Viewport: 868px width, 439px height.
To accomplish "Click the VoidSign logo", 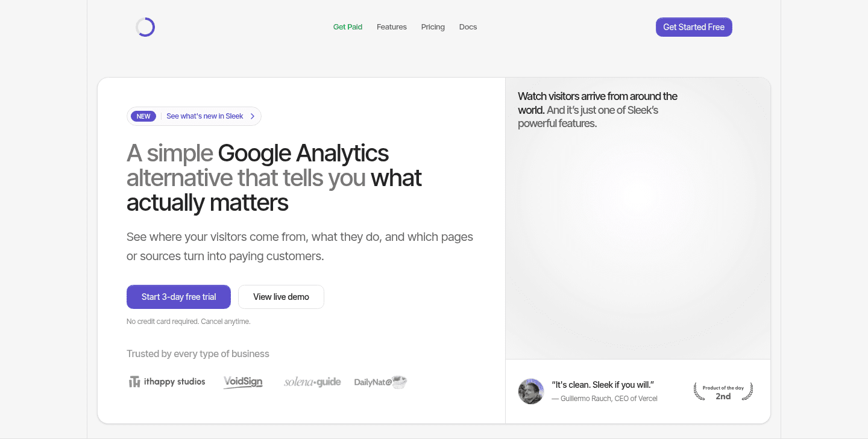I will [243, 382].
